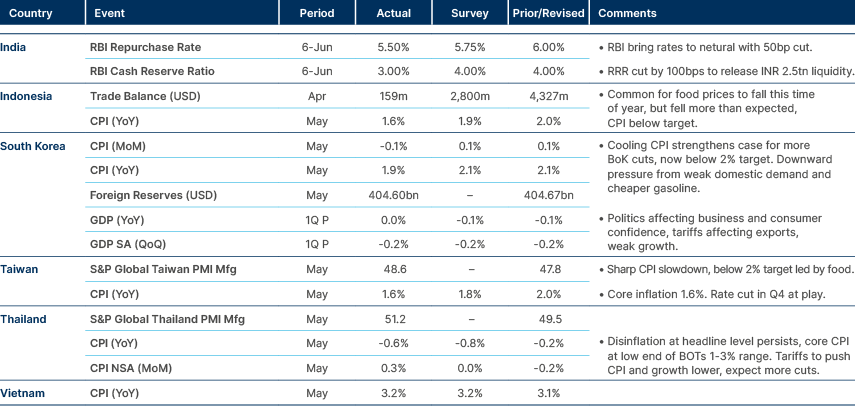Click the 51.2 Thailand PMI actual

pyautogui.click(x=394, y=319)
